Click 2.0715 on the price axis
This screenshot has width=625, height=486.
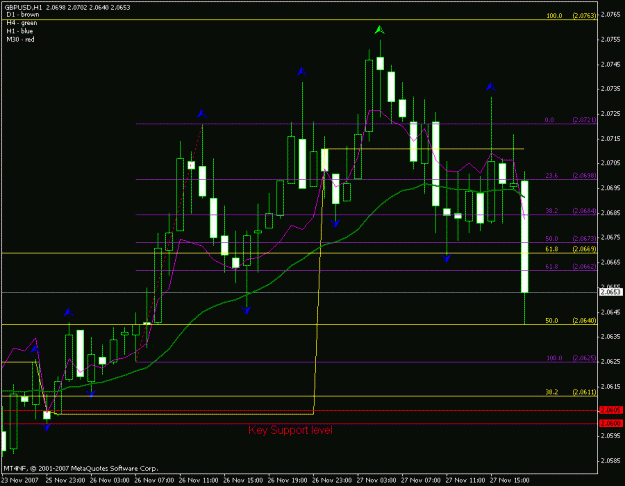pyautogui.click(x=611, y=138)
